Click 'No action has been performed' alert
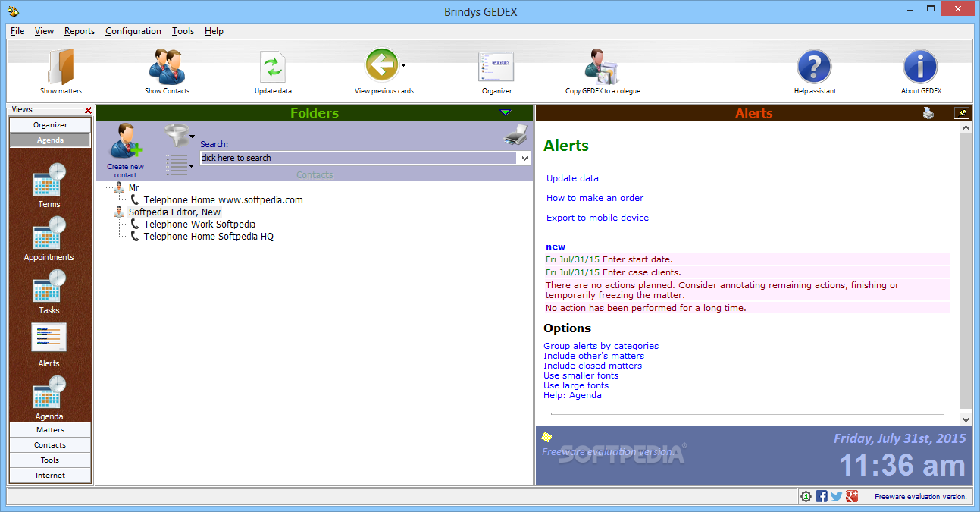Viewport: 980px width, 512px height. (x=646, y=308)
